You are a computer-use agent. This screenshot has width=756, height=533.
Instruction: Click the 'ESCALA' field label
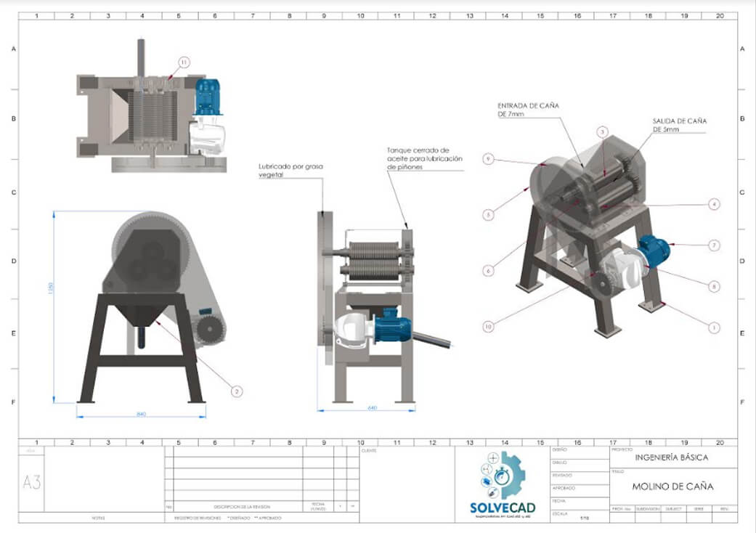[x=560, y=513]
